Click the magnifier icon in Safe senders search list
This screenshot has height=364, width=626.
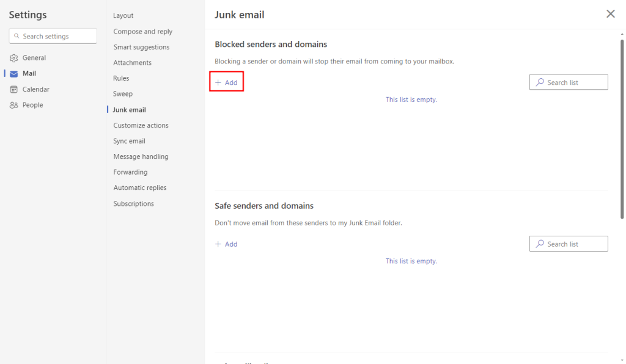(539, 244)
